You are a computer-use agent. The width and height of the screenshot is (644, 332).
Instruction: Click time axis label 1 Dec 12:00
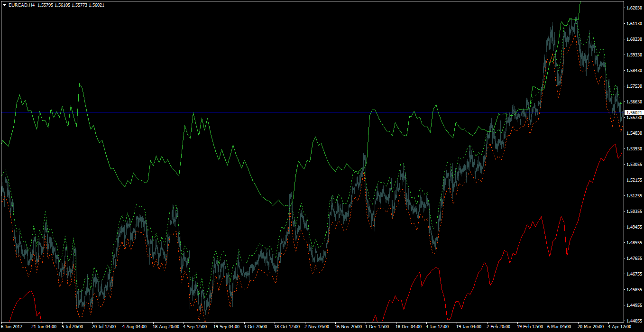point(377,327)
